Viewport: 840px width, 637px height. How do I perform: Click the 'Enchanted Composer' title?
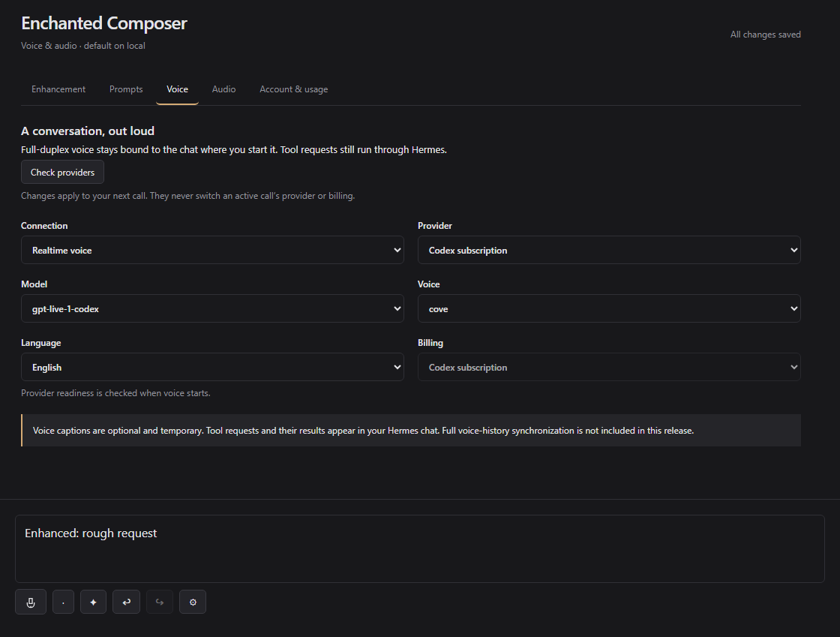click(104, 23)
